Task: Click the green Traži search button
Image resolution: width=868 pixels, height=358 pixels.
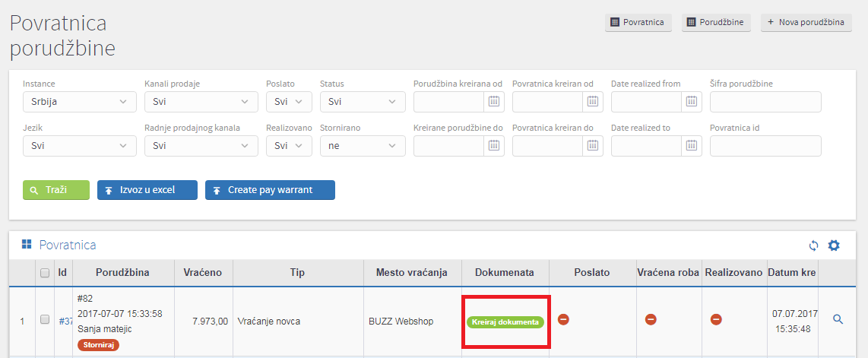Action: click(56, 190)
